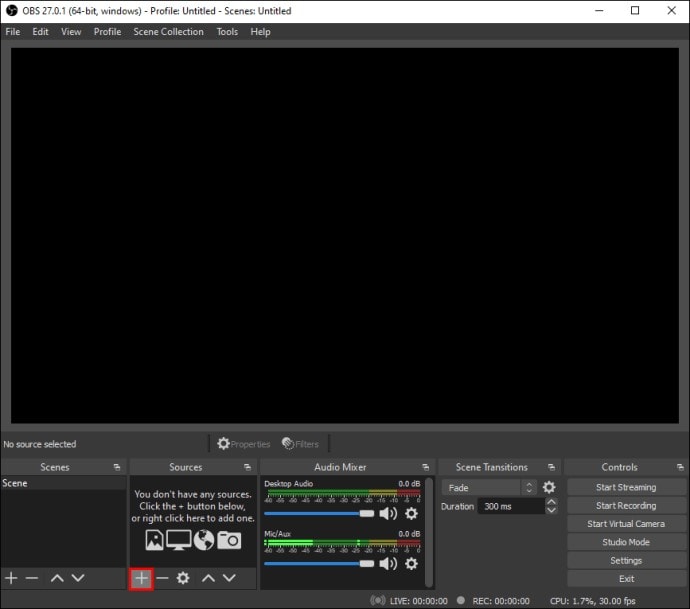Click the image source icon in Sources
Image resolution: width=690 pixels, height=609 pixels.
154,540
